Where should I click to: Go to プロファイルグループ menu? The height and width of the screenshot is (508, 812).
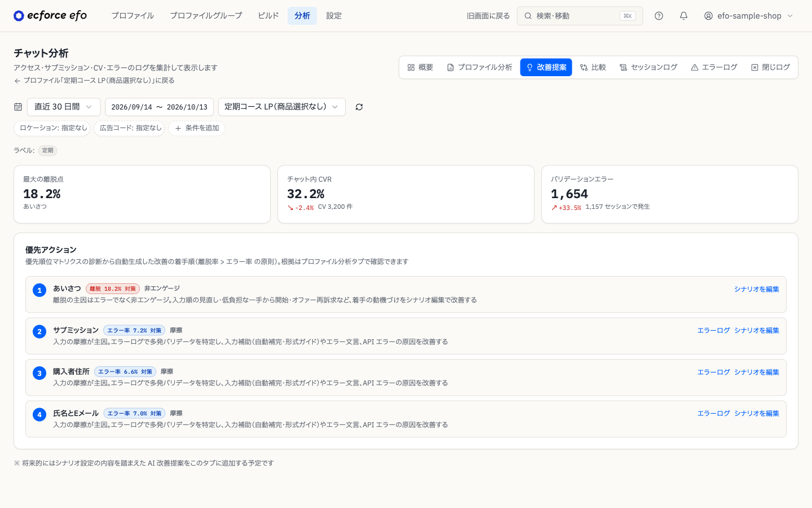point(206,16)
